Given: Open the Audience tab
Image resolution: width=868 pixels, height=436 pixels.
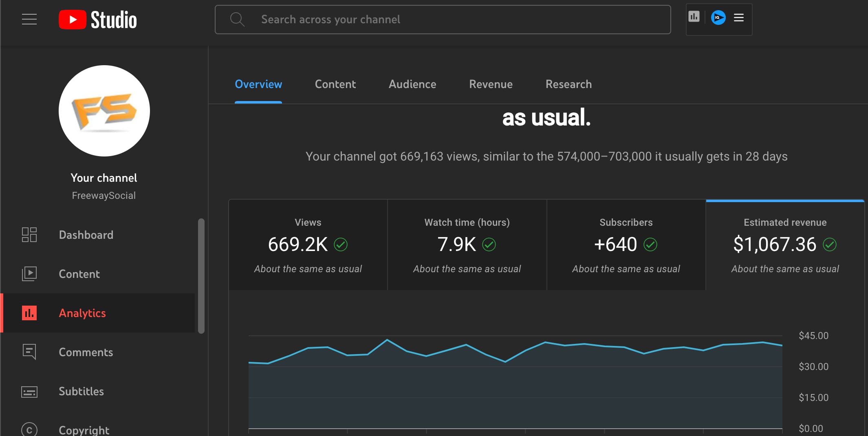Looking at the screenshot, I should click(412, 84).
